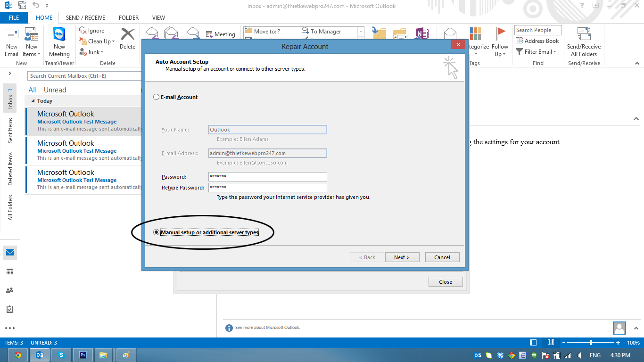Image resolution: width=644 pixels, height=362 pixels.
Task: Click the Search People box
Action: click(x=538, y=30)
